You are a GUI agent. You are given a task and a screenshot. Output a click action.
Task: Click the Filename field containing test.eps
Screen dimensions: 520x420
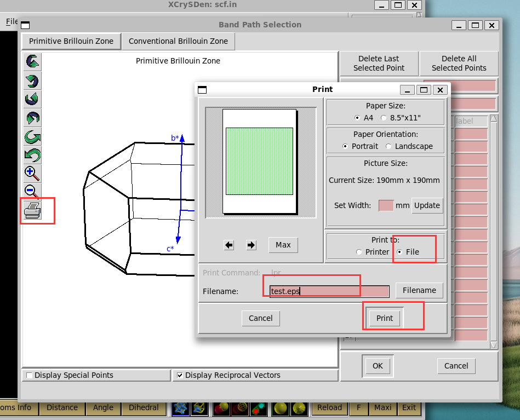[329, 291]
